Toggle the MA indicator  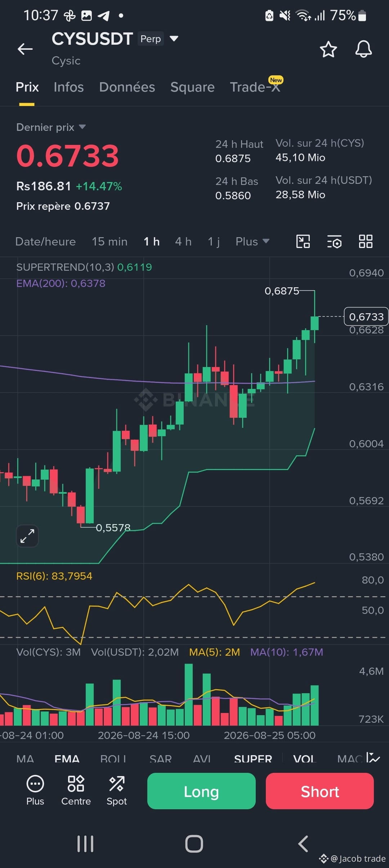click(x=25, y=759)
